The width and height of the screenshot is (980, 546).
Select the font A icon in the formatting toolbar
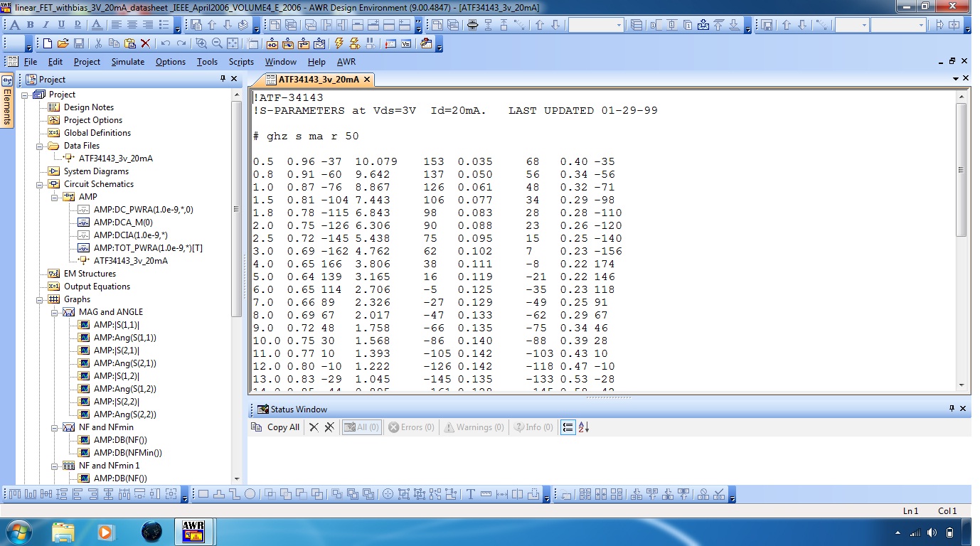(x=14, y=25)
